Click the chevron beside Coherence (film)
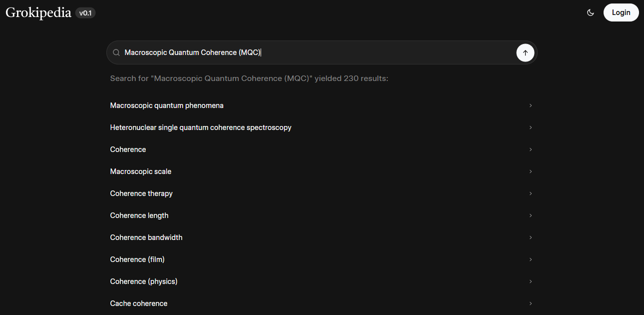 click(531, 259)
